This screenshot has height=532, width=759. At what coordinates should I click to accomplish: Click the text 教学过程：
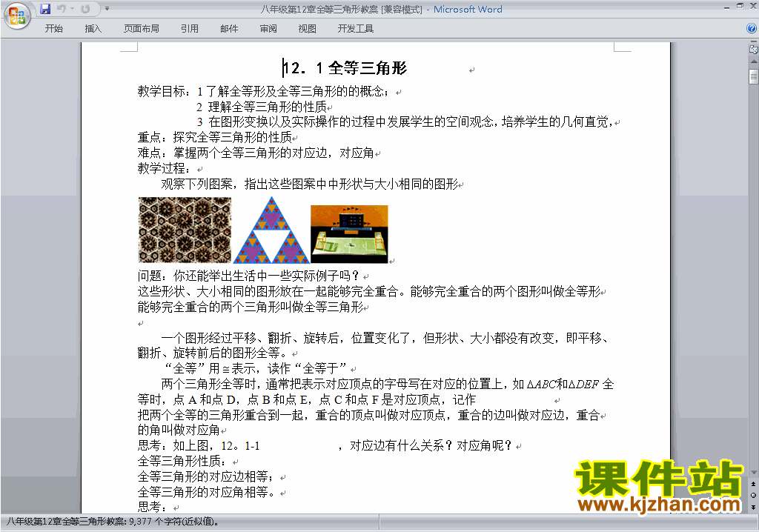(x=164, y=168)
